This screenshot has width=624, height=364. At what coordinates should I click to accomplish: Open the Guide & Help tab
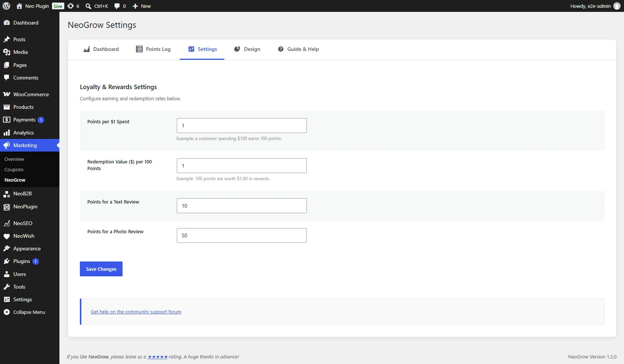[x=298, y=49]
